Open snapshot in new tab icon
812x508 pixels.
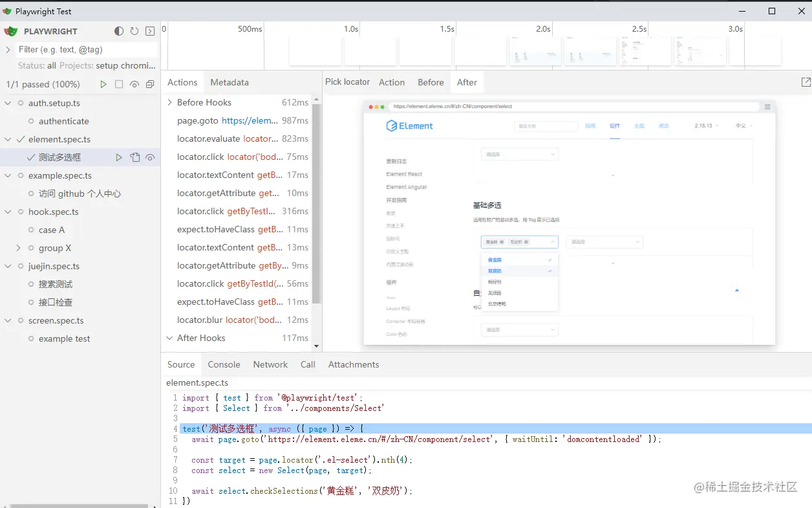(806, 82)
